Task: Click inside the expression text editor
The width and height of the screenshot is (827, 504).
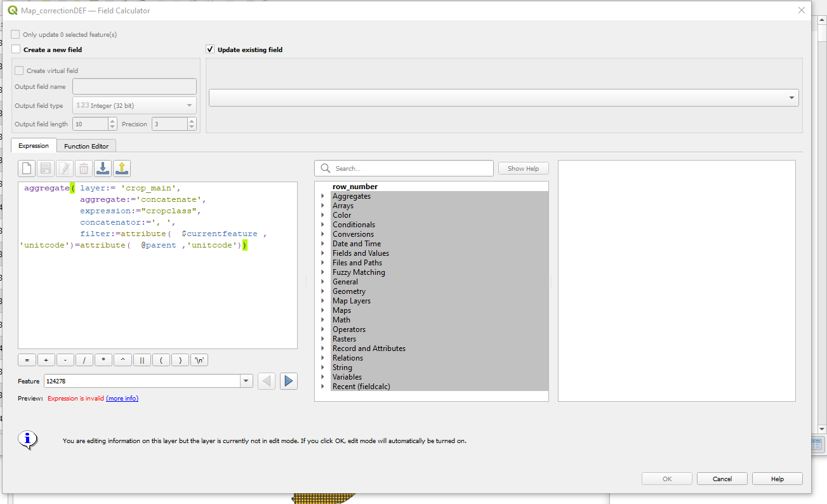Action: pyautogui.click(x=157, y=265)
